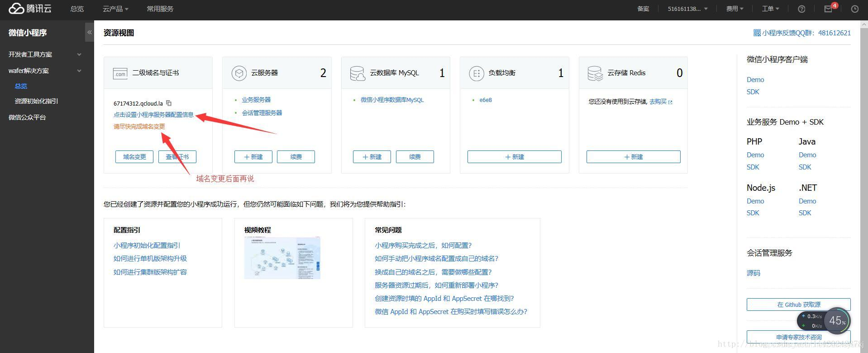
Task: Click the cloud server cube icon
Action: pyautogui.click(x=239, y=73)
